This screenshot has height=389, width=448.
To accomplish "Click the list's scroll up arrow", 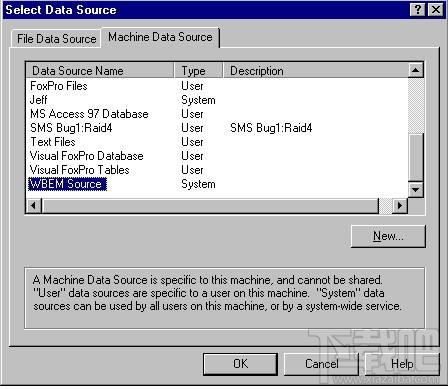I will [x=416, y=70].
